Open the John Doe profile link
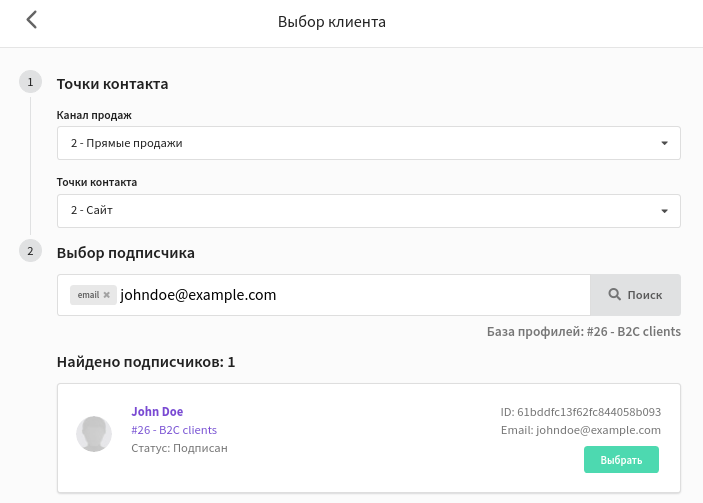Screen dimensions: 703x503 157,412
